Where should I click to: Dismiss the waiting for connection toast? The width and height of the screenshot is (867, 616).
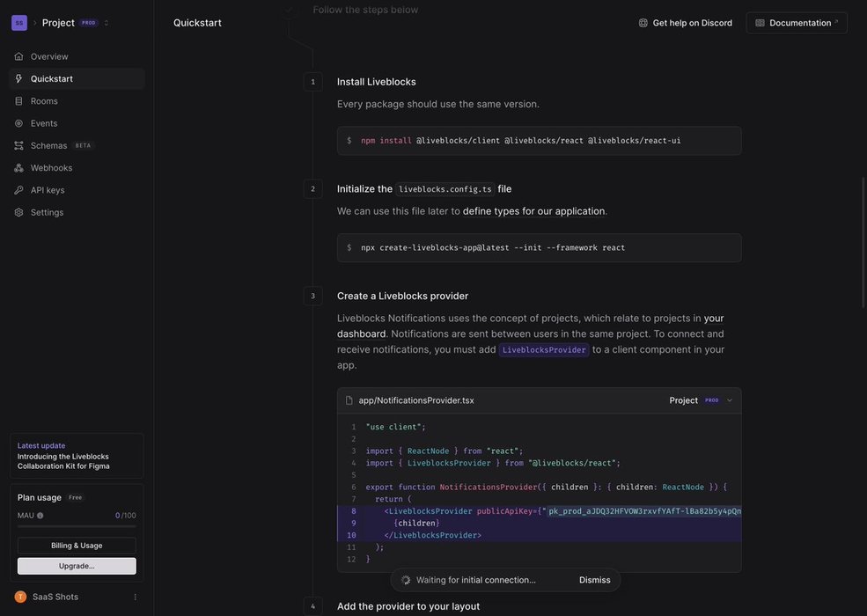(x=594, y=580)
